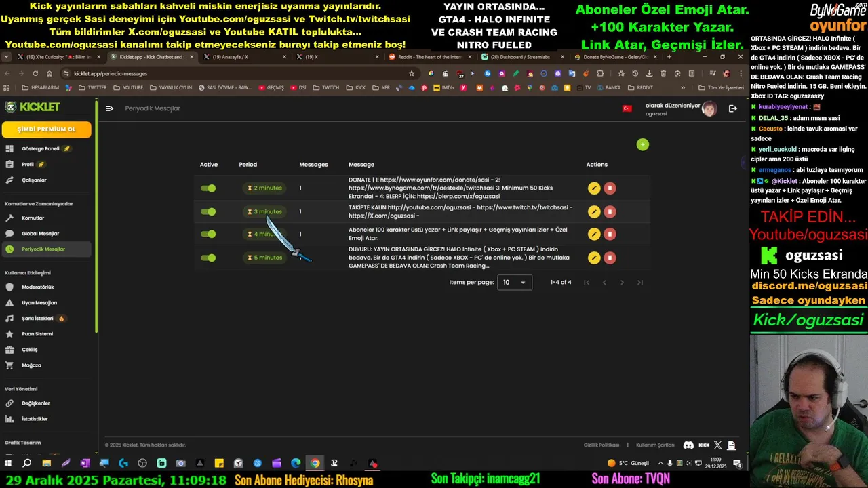The height and width of the screenshot is (488, 868).
Task: Open Edge browser from taskbar
Action: 296,463
